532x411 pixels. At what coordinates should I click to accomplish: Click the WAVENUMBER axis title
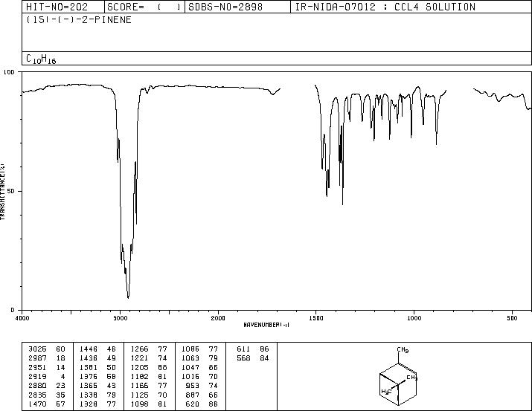[266, 325]
